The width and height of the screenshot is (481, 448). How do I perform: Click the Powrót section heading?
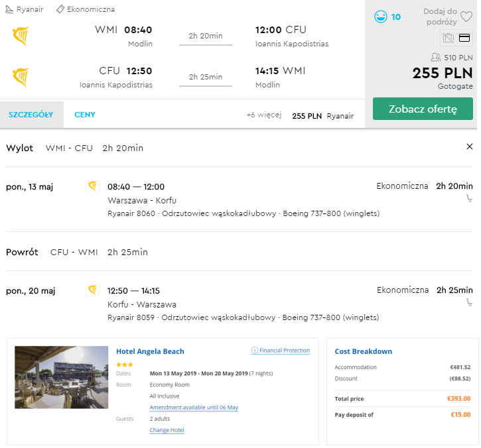[x=22, y=252]
